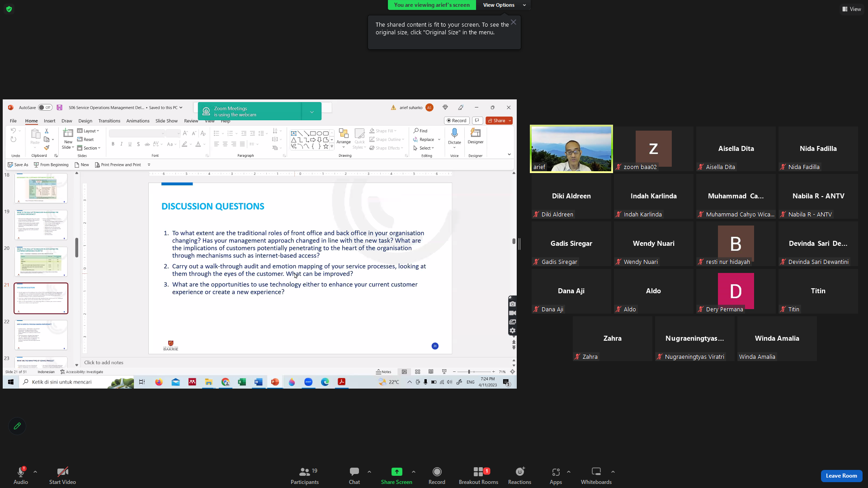Switch to the Design tab

[85, 121]
